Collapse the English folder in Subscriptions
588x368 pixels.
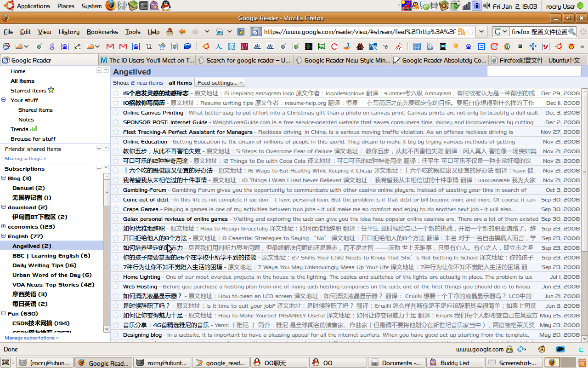[4, 236]
